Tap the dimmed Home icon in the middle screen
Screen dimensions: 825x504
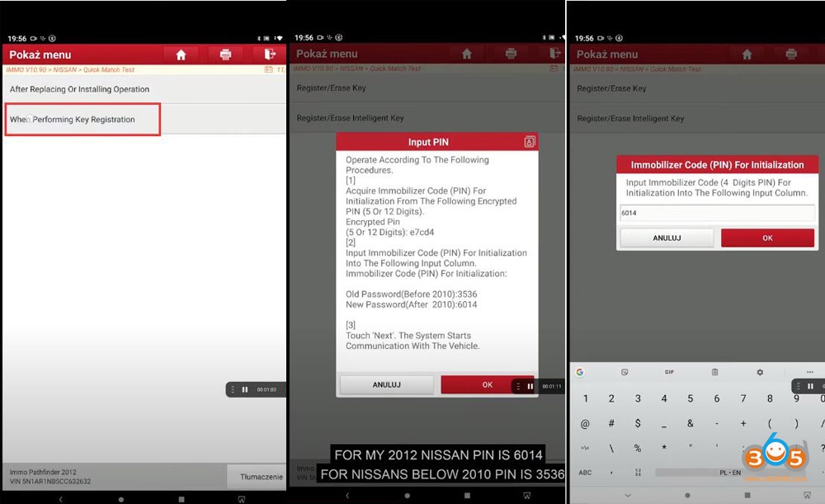[x=467, y=54]
